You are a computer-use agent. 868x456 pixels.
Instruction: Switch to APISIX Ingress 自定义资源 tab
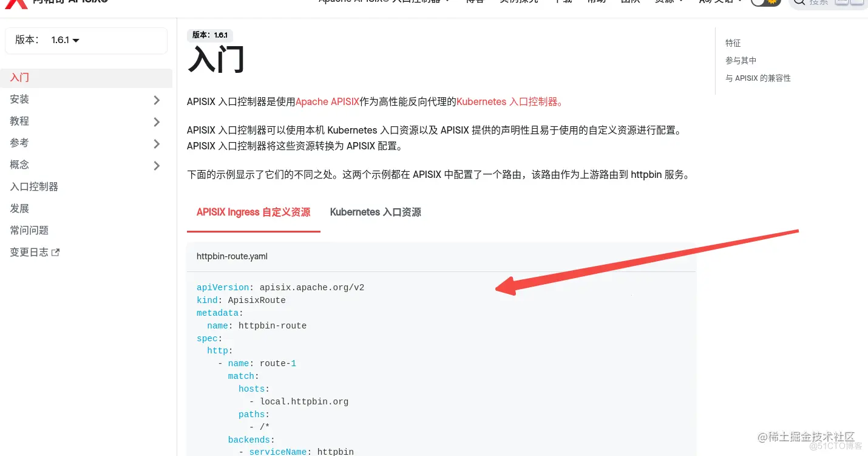click(253, 213)
